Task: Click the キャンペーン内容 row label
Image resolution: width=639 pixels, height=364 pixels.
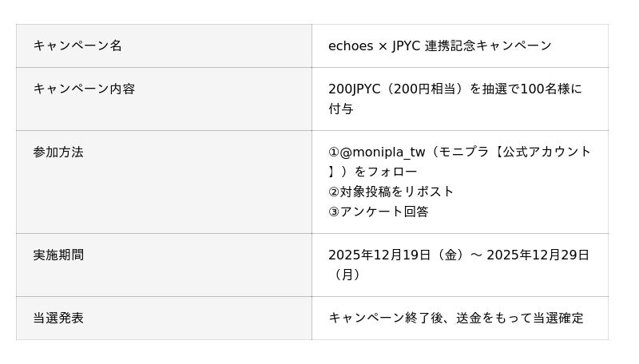Action: [84, 89]
